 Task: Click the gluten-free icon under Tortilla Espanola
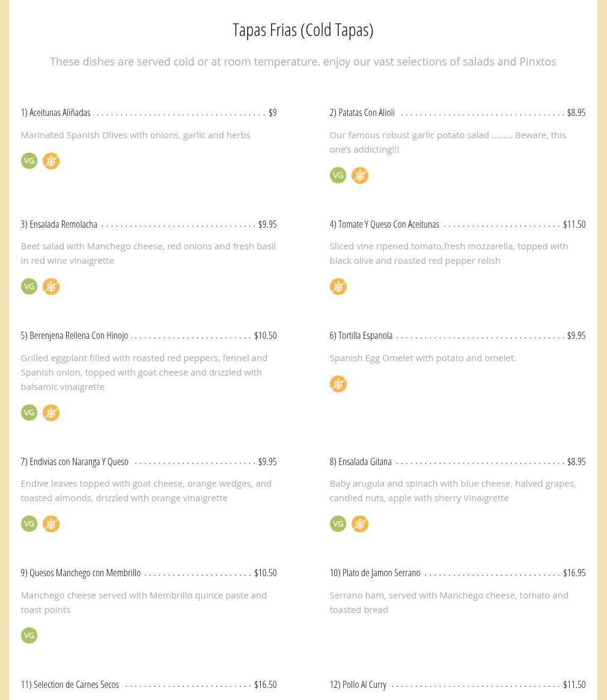[338, 384]
